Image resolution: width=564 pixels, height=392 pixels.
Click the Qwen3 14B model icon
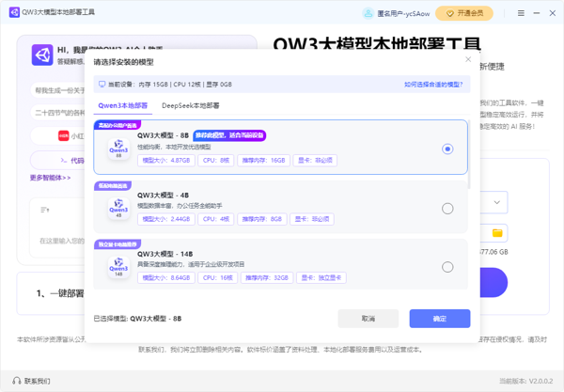tap(118, 267)
